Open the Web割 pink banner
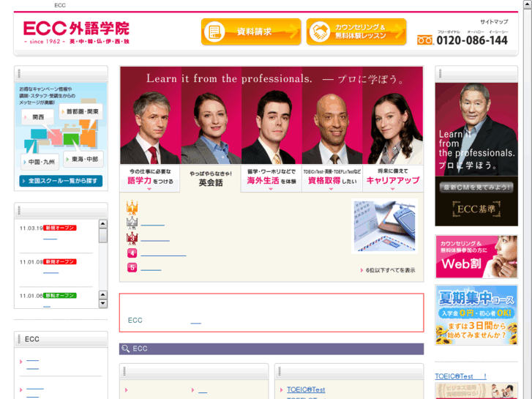532x399 pixels. [x=476, y=257]
